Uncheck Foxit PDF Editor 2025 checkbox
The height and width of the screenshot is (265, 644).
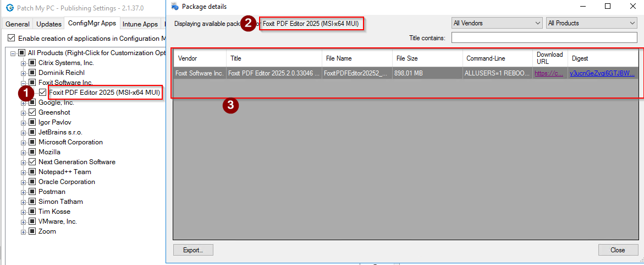coord(42,93)
